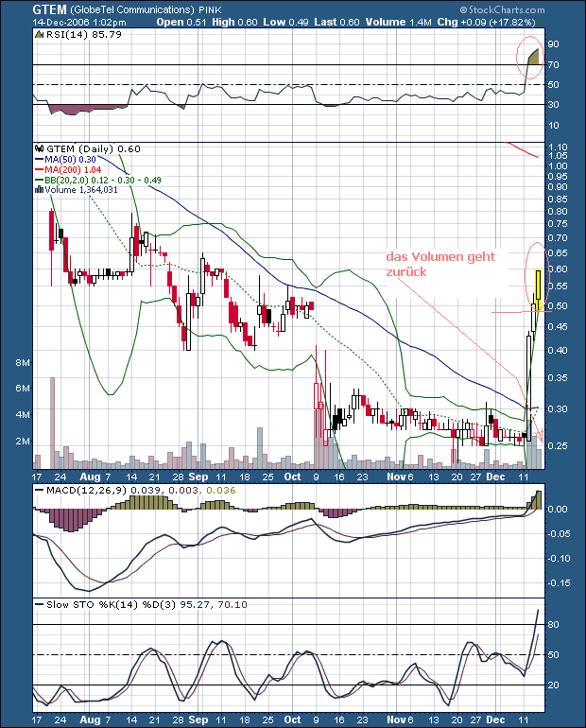Click the Volume 1,364,031 legend text

point(81,190)
